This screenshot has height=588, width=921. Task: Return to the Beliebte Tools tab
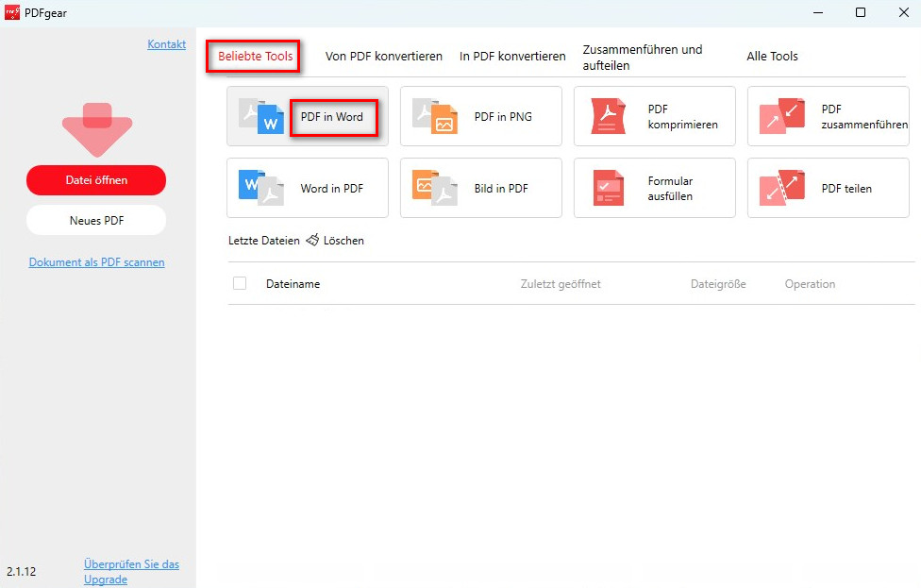[x=252, y=56]
